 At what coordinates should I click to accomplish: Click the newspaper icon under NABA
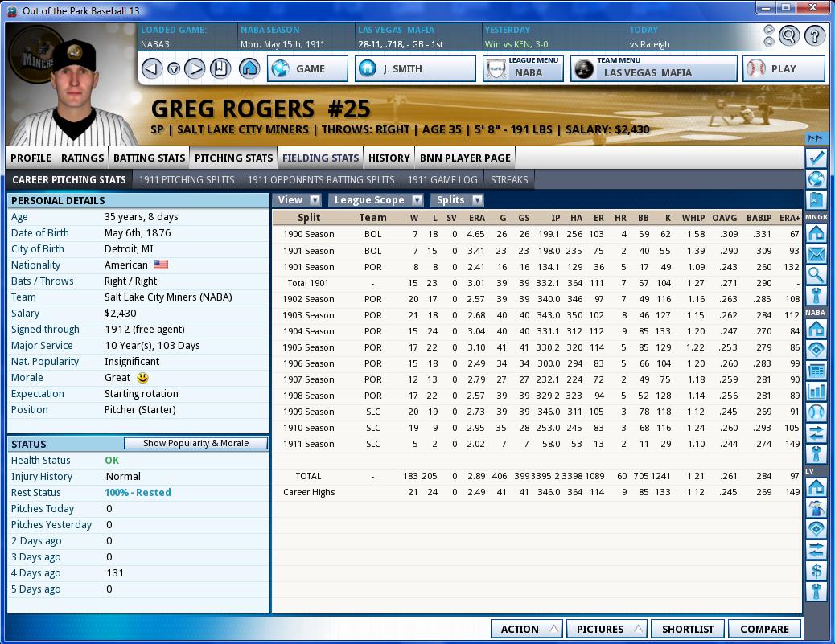[x=816, y=370]
